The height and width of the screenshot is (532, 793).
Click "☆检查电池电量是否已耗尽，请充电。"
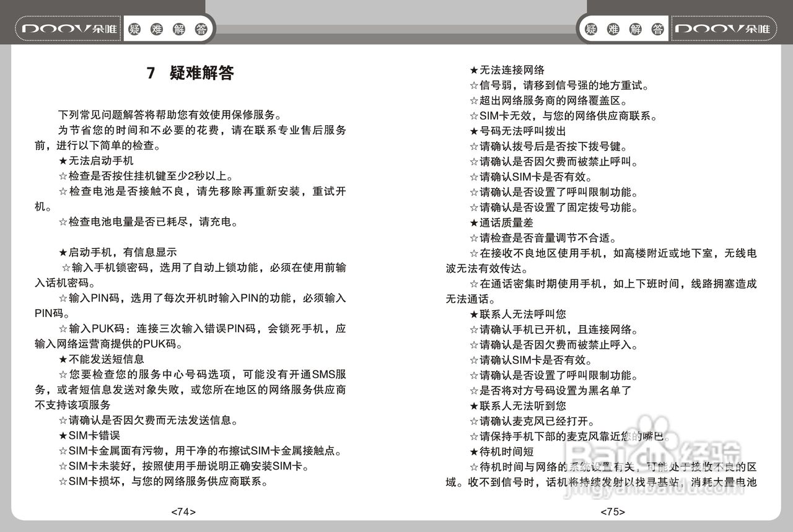[x=148, y=222]
